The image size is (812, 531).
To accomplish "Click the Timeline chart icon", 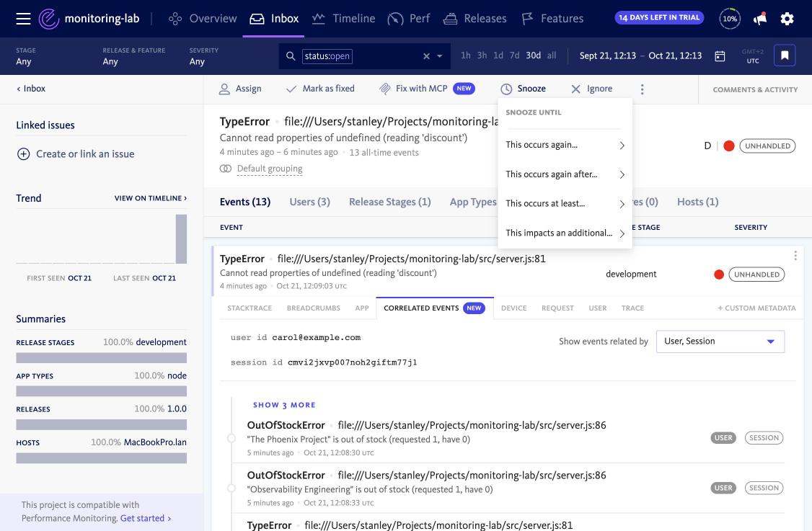I will [319, 19].
